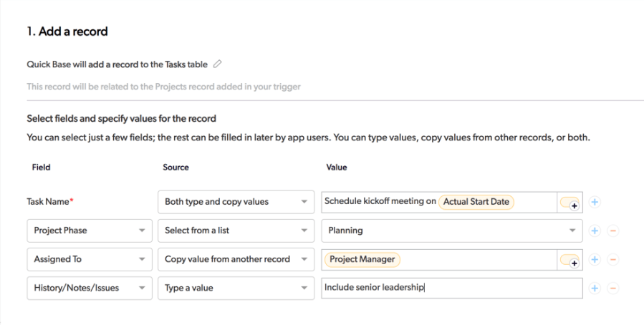Open the 'Select from a list' source dropdown

(x=236, y=231)
